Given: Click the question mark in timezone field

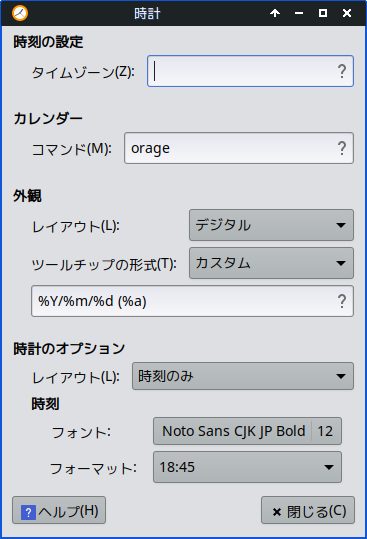Looking at the screenshot, I should coord(342,71).
